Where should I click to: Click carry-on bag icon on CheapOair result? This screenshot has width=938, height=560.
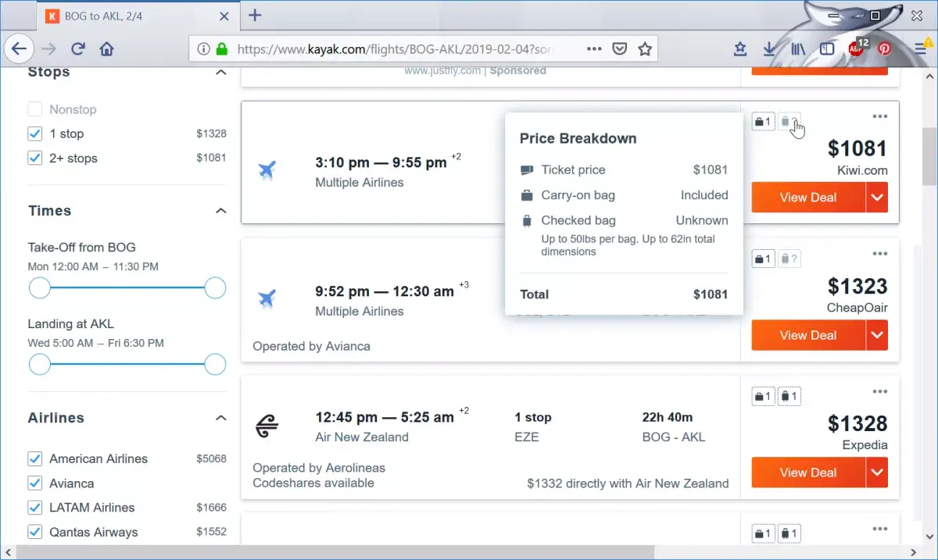762,259
